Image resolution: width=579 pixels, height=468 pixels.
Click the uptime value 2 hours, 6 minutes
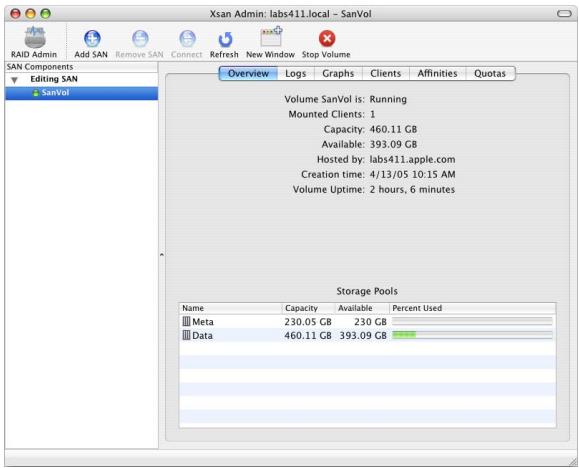tap(412, 189)
